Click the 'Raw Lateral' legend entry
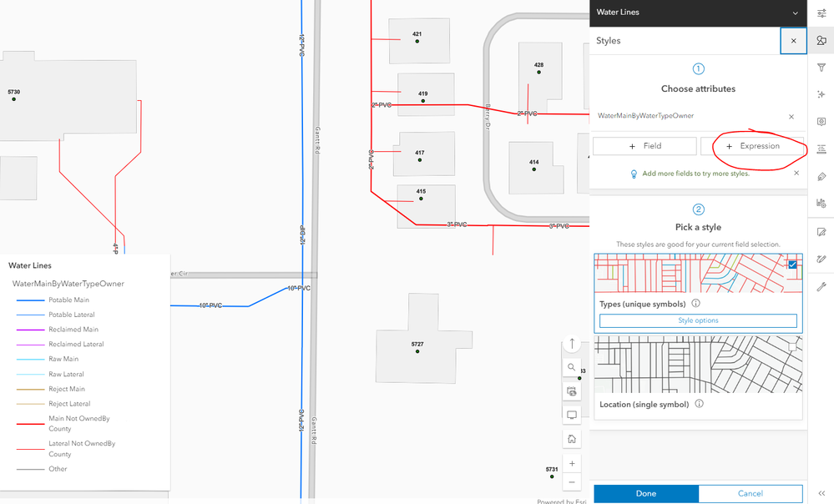 [x=66, y=375]
